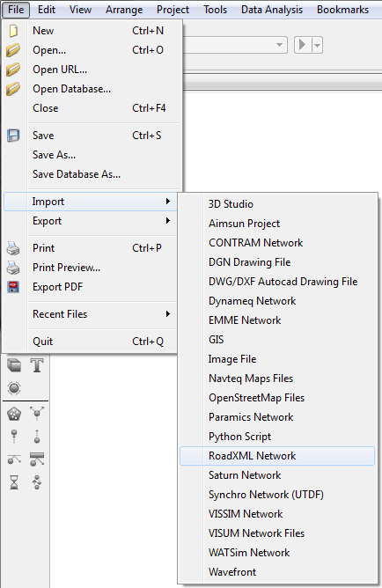
Task: Open the Edit menu
Action: pyautogui.click(x=47, y=10)
